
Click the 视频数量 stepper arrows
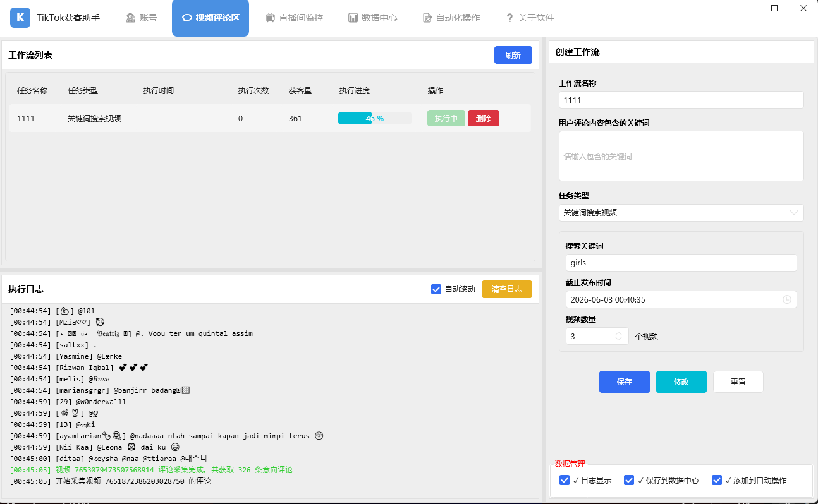click(618, 336)
